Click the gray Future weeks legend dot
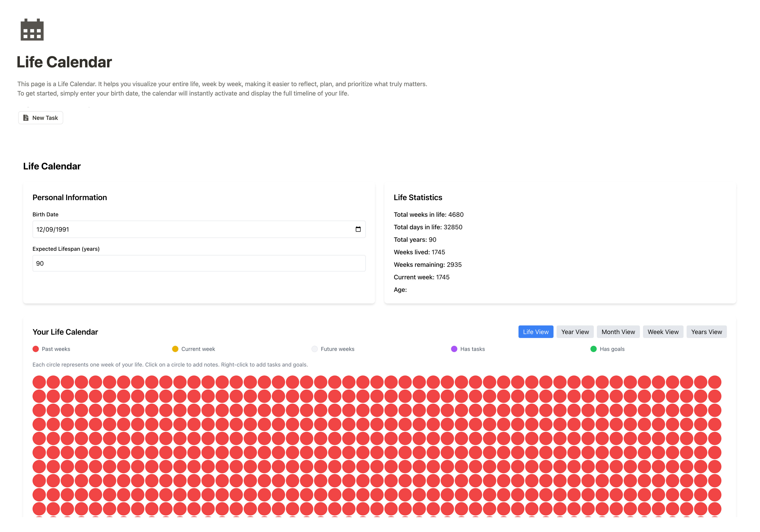This screenshot has height=532, width=760. (x=314, y=349)
